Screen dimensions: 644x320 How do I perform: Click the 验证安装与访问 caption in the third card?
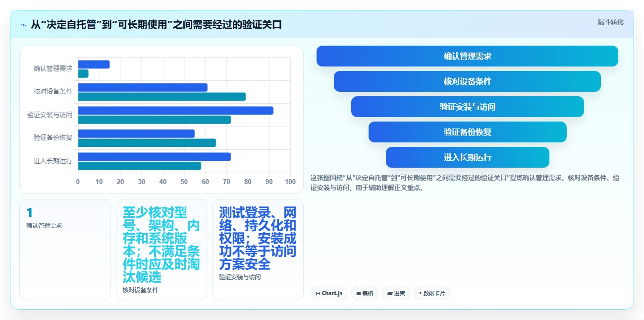(x=240, y=277)
